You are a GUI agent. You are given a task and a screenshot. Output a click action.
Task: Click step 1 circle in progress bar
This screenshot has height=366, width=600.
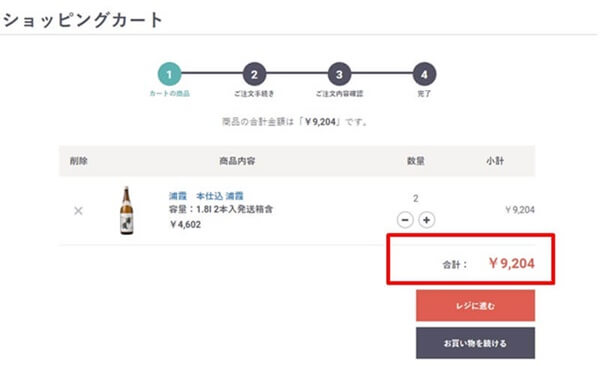[x=170, y=74]
